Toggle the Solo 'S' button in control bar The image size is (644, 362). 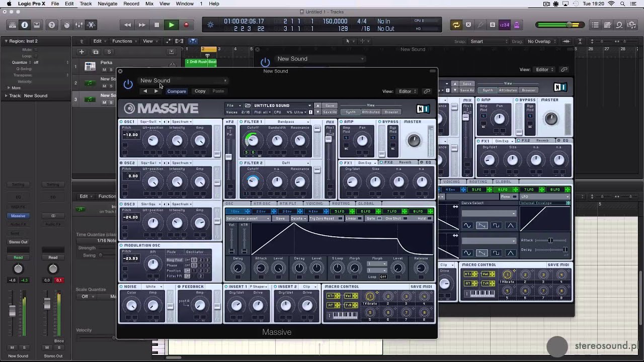click(493, 25)
